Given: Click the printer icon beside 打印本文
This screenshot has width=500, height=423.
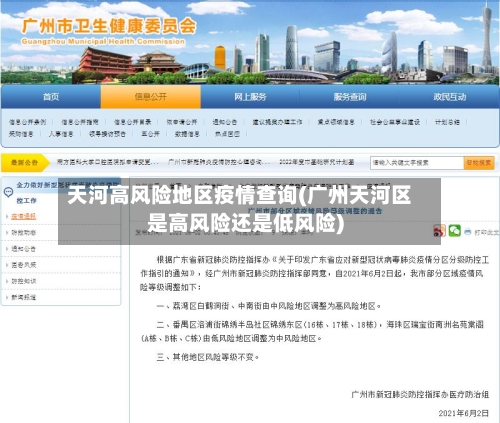Looking at the screenshot, I should [468, 232].
